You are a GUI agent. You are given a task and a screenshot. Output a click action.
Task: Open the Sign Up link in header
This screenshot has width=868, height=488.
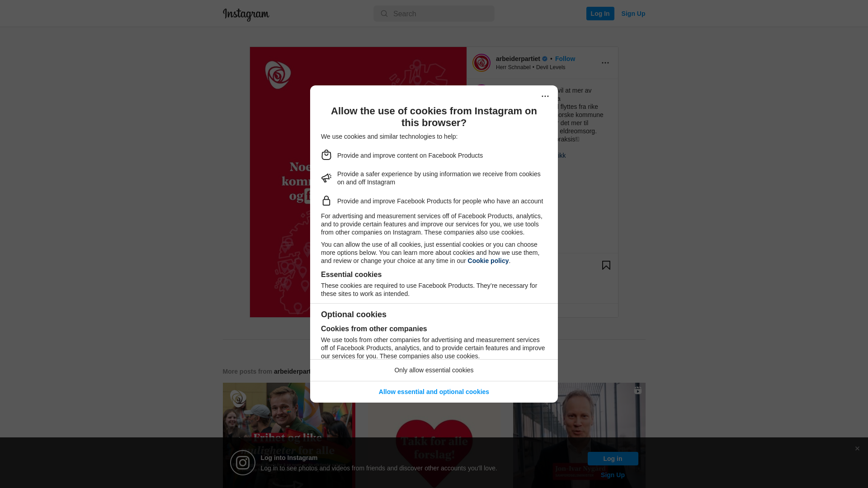(x=633, y=14)
